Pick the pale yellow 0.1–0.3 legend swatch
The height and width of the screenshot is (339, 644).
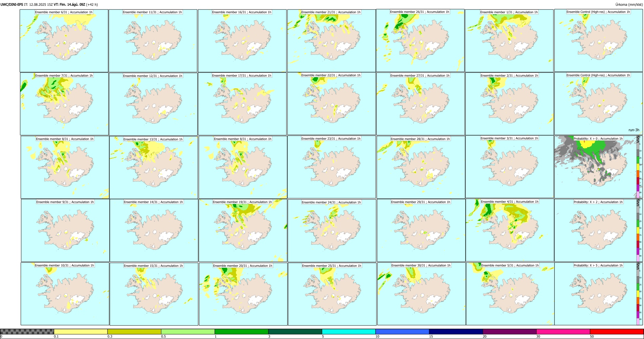(81, 332)
